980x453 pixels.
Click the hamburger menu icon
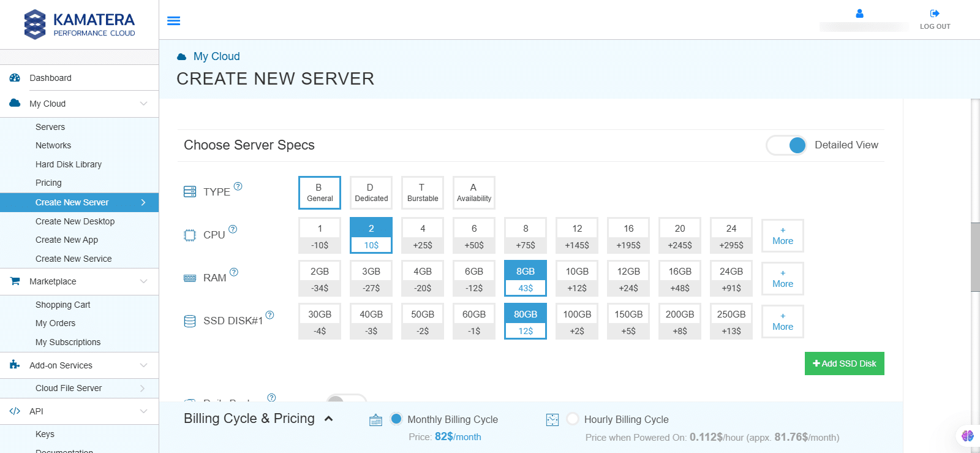coord(174,21)
